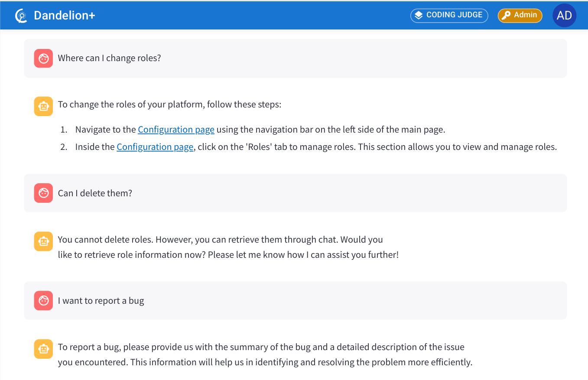Click the key icon in Admin badge
Image resolution: width=588 pixels, height=380 pixels.
(x=506, y=15)
